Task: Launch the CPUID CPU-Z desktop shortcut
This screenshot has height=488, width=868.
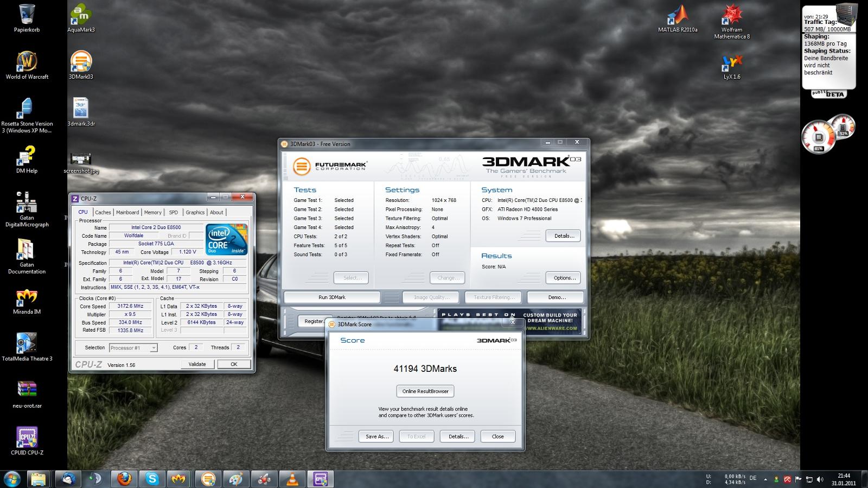Action: (x=27, y=441)
